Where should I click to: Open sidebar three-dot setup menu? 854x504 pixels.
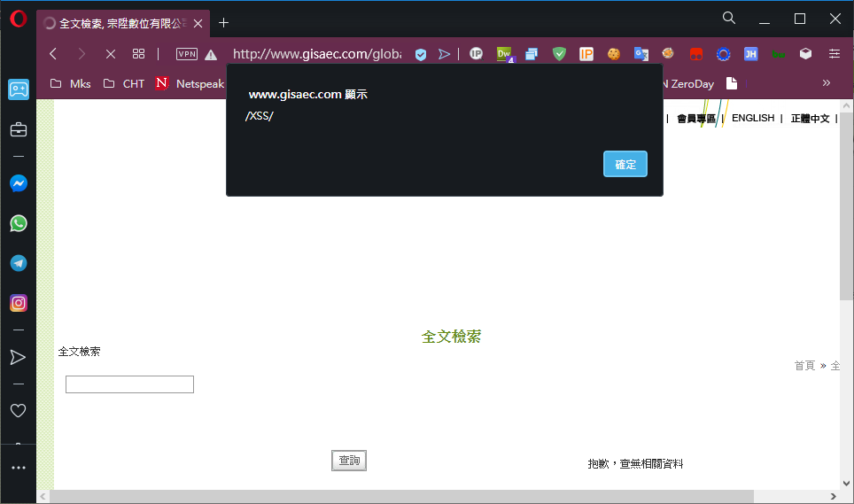tap(19, 468)
